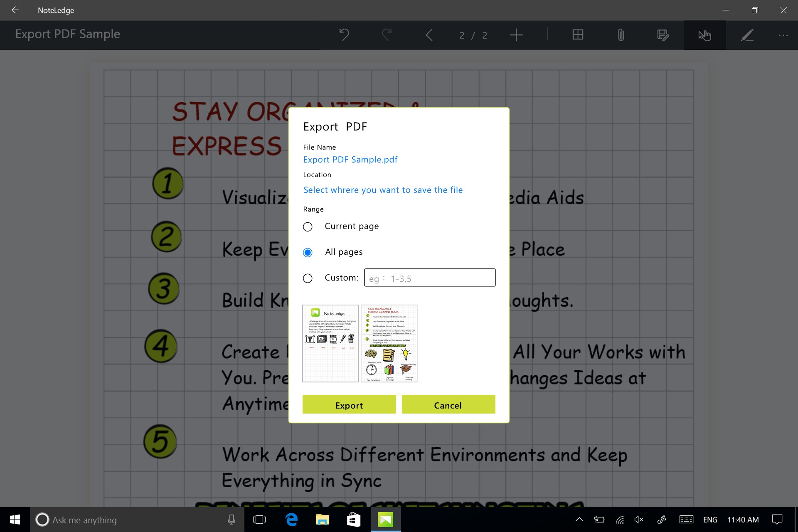798x532 pixels.
Task: Click the redo arrow icon
Action: coord(387,35)
